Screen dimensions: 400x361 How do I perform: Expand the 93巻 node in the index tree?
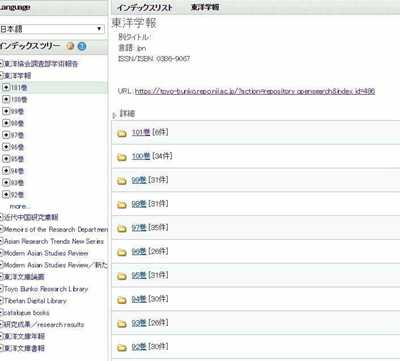point(6,183)
